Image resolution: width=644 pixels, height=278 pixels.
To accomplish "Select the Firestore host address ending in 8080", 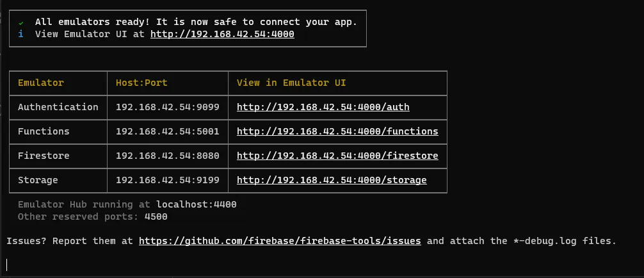I will pyautogui.click(x=167, y=156).
